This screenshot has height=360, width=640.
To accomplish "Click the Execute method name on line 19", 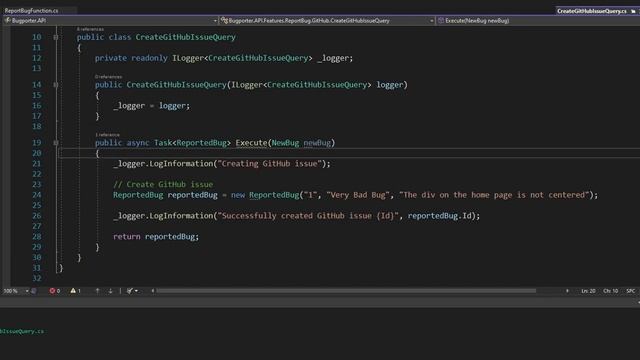I will point(251,143).
